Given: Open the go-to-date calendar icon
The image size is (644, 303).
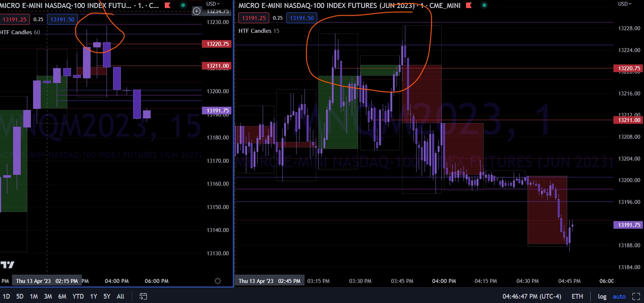Looking at the screenshot, I should tap(143, 296).
